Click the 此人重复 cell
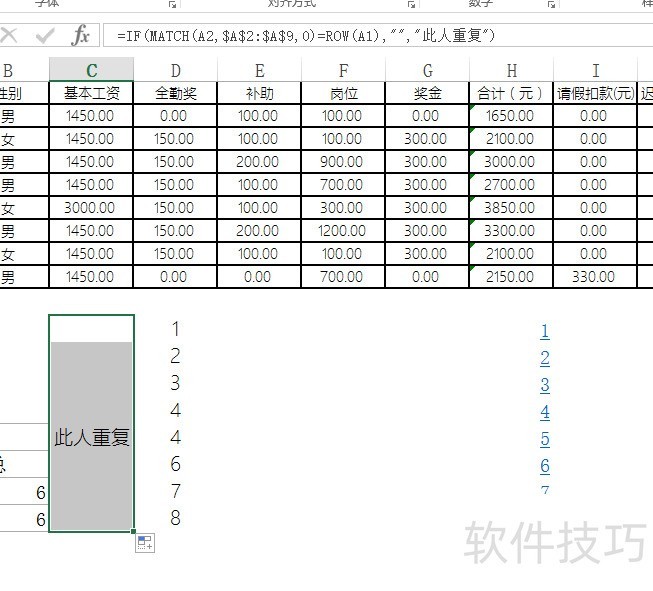The height and width of the screenshot is (591, 653). pyautogui.click(x=92, y=437)
